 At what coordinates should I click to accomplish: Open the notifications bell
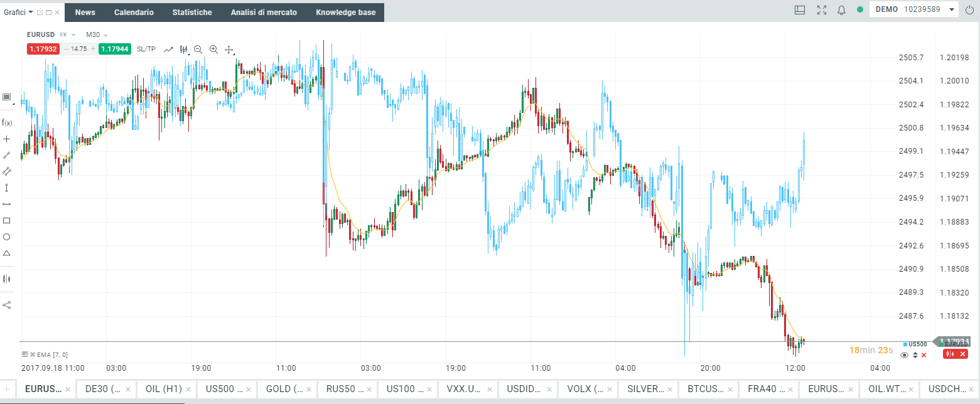841,10
